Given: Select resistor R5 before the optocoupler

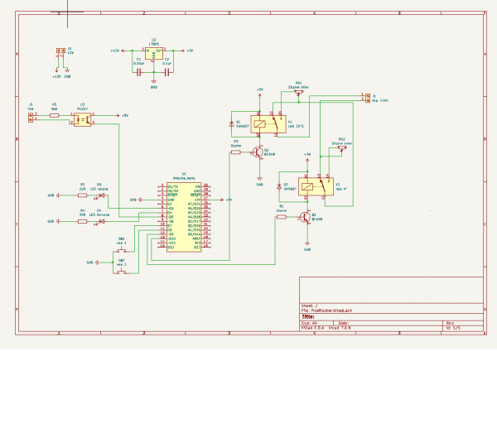Looking at the screenshot, I should (54, 116).
